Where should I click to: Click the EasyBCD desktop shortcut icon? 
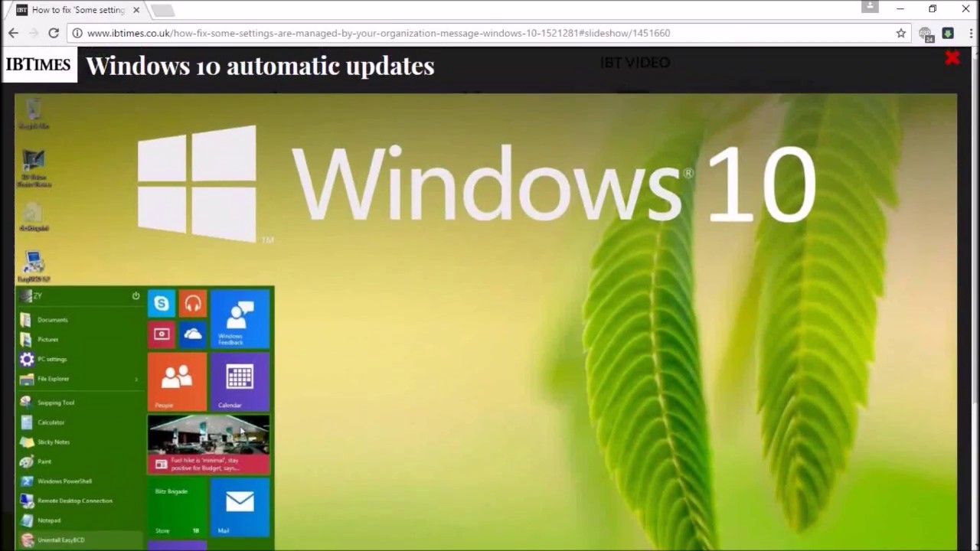tap(34, 267)
